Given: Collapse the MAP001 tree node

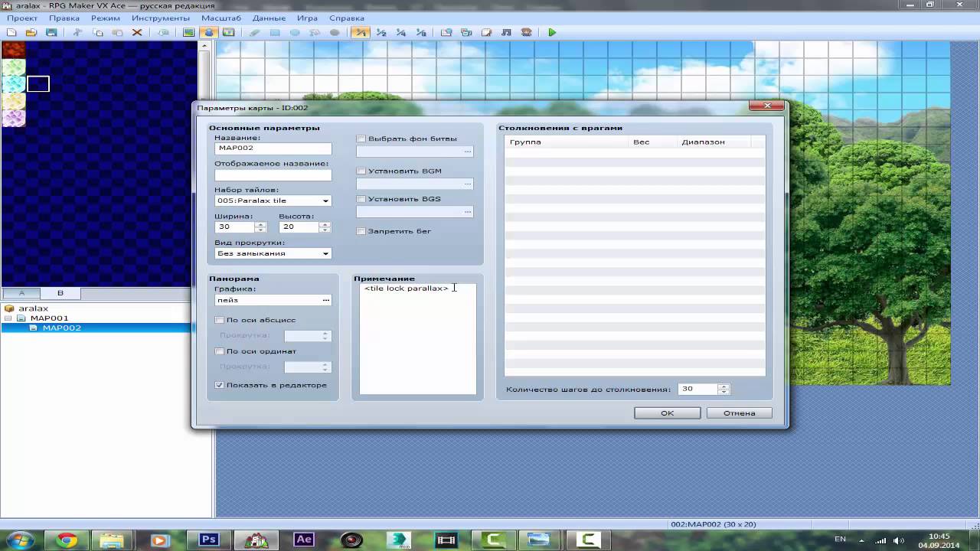Looking at the screenshot, I should point(8,318).
